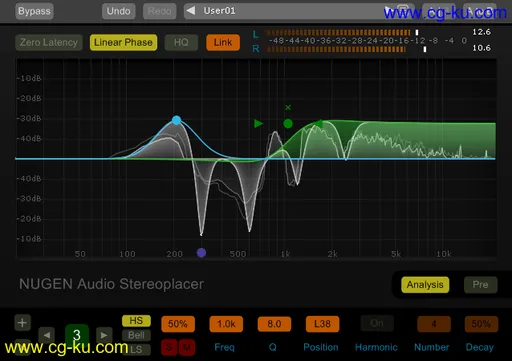Click the 10k frequency axis label

tap(444, 254)
